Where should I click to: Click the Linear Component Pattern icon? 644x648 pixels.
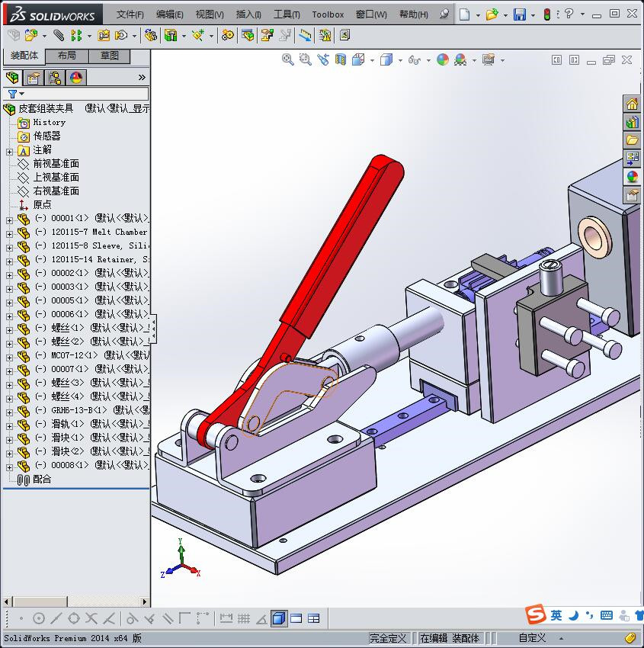click(76, 36)
